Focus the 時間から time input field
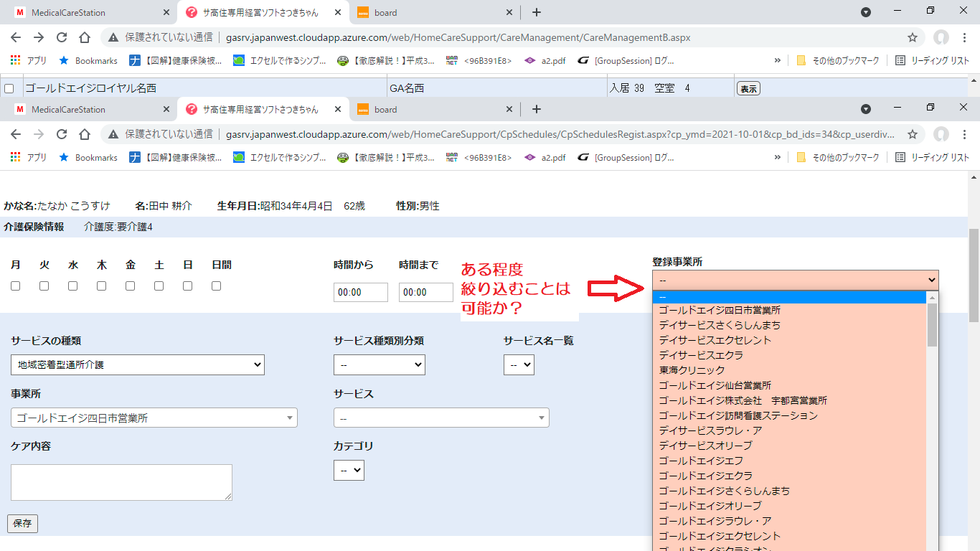Image resolution: width=980 pixels, height=551 pixels. (360, 293)
